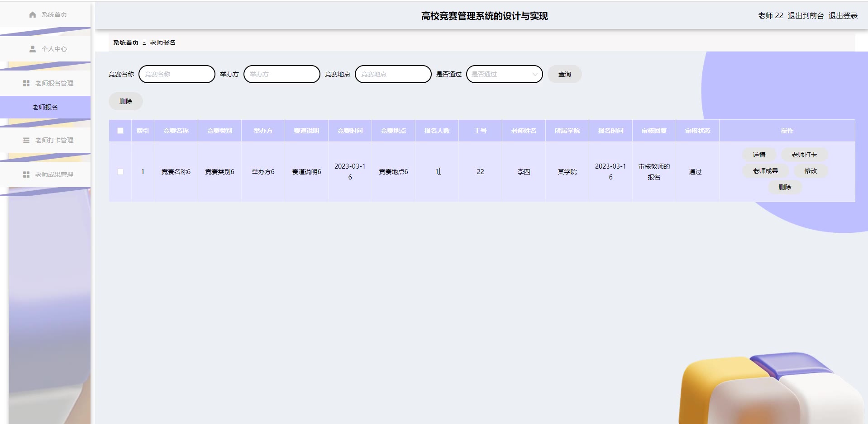Click the home icon beside 系统首页
Screen dimensions: 868x424
(x=33, y=15)
